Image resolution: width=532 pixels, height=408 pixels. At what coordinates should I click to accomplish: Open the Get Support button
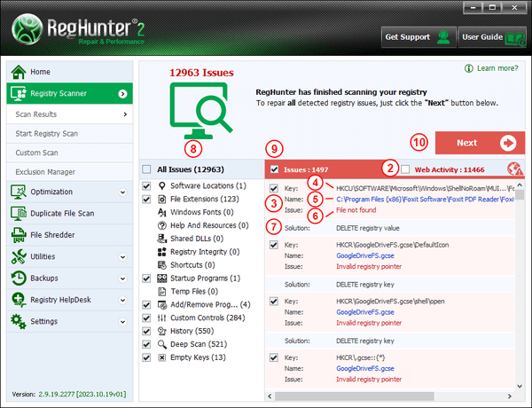(x=416, y=38)
